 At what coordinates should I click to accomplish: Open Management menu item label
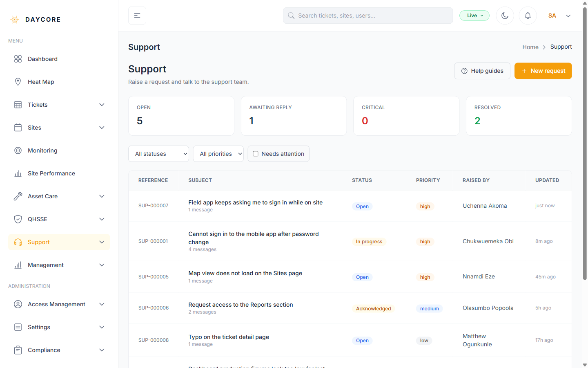[46, 265]
